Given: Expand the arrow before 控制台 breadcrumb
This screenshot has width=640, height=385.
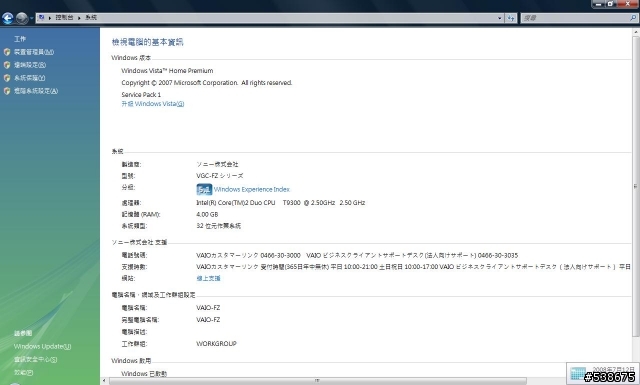Looking at the screenshot, I should 50,18.
